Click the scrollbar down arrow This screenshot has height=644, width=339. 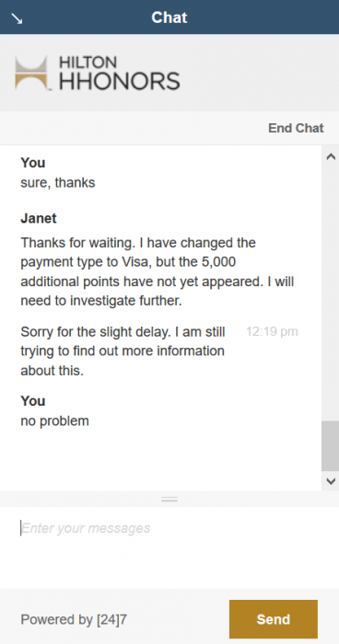[331, 481]
